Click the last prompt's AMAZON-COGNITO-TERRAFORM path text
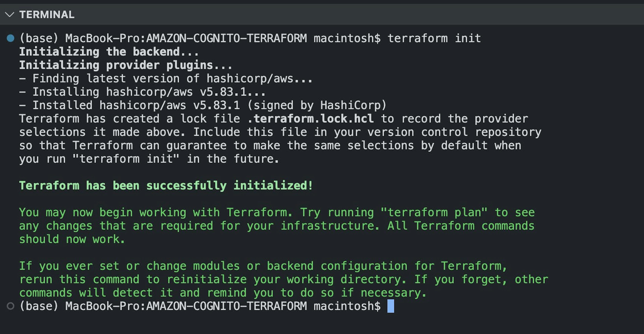Image resolution: width=644 pixels, height=334 pixels. (227, 306)
